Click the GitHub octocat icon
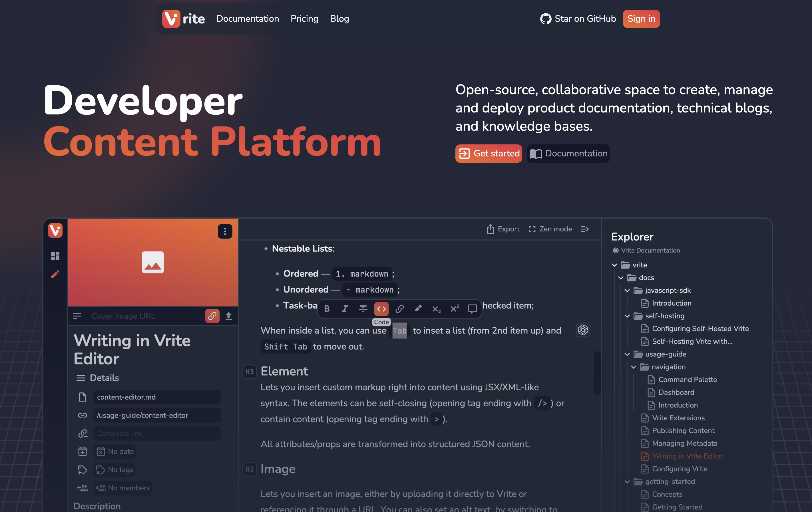 point(546,19)
